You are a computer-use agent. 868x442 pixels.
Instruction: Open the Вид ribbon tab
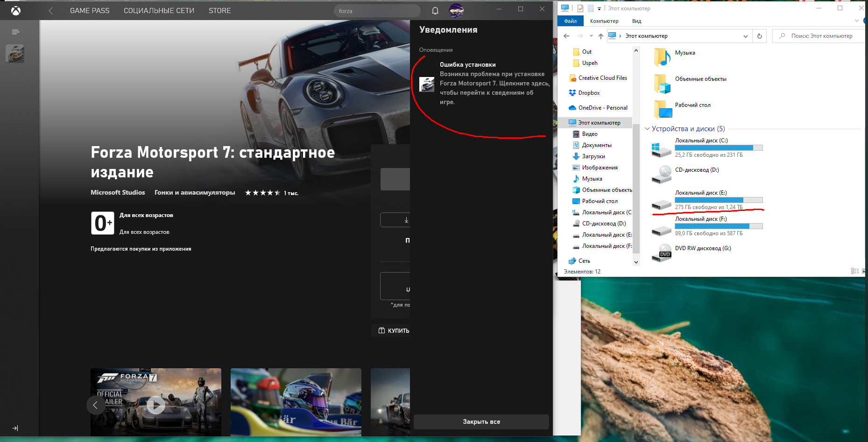[636, 21]
